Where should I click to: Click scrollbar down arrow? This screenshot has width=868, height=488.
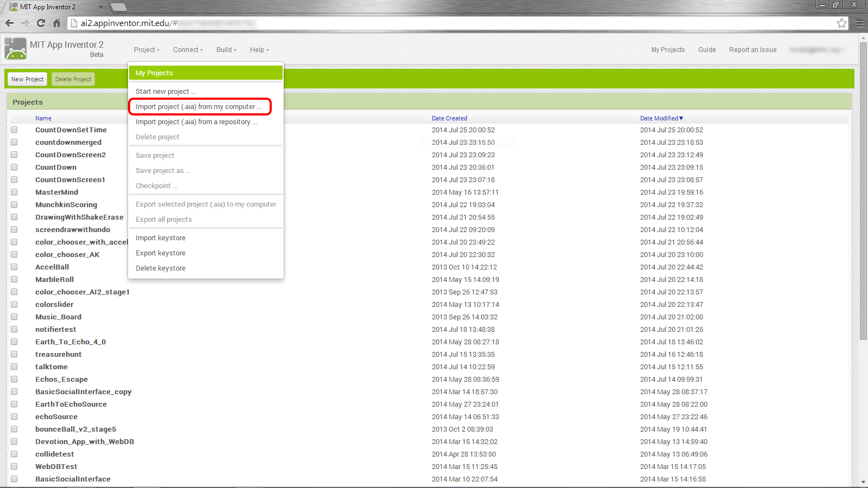tap(863, 481)
